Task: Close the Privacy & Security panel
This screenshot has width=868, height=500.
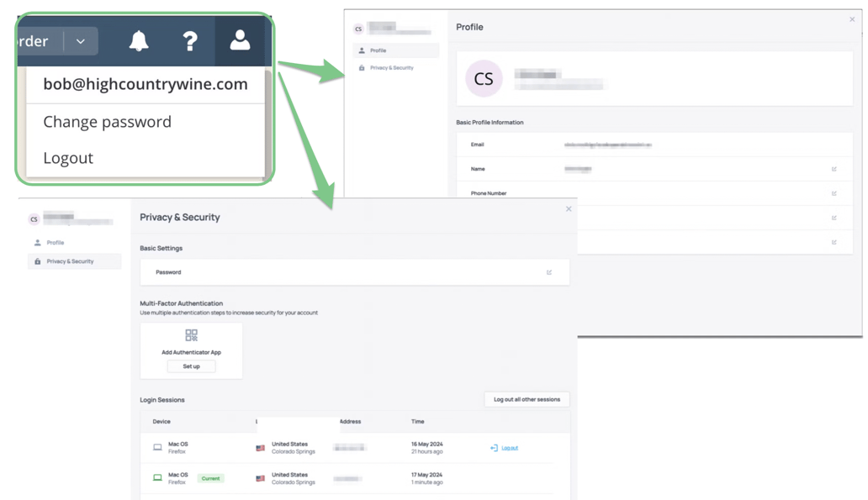Action: [568, 208]
